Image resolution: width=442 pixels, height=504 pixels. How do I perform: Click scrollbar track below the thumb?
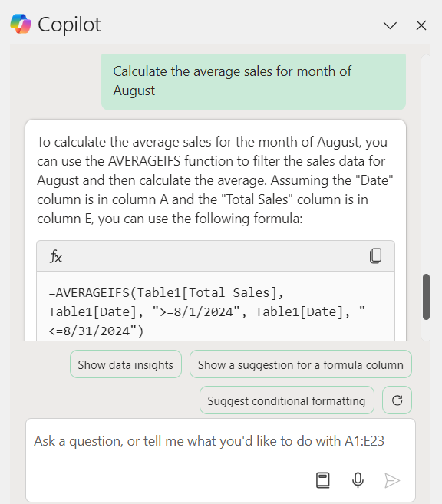(x=426, y=330)
